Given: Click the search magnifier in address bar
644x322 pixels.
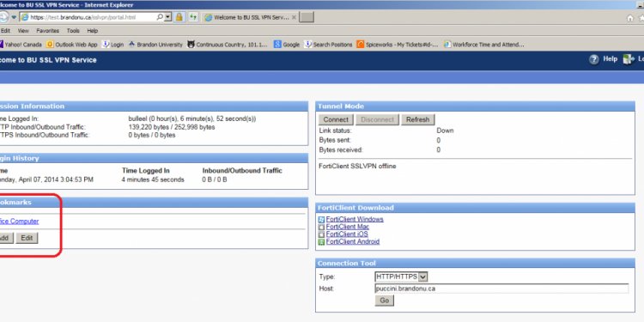Looking at the screenshot, I should [x=160, y=18].
